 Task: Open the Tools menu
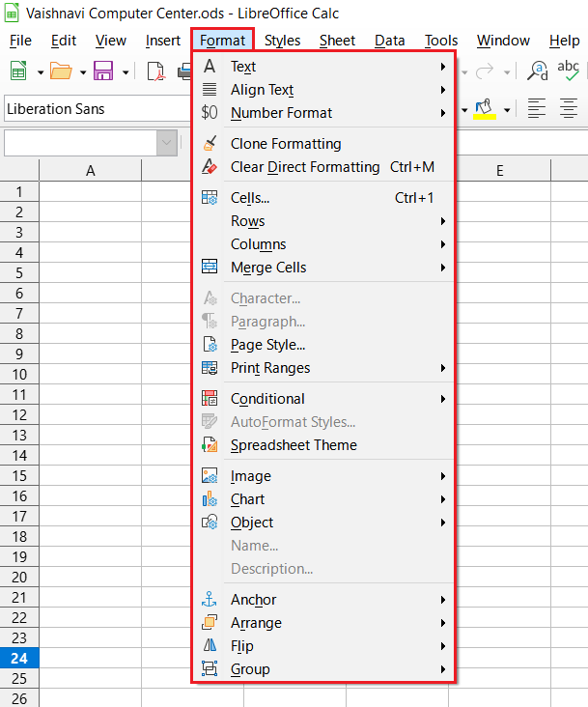pyautogui.click(x=441, y=41)
